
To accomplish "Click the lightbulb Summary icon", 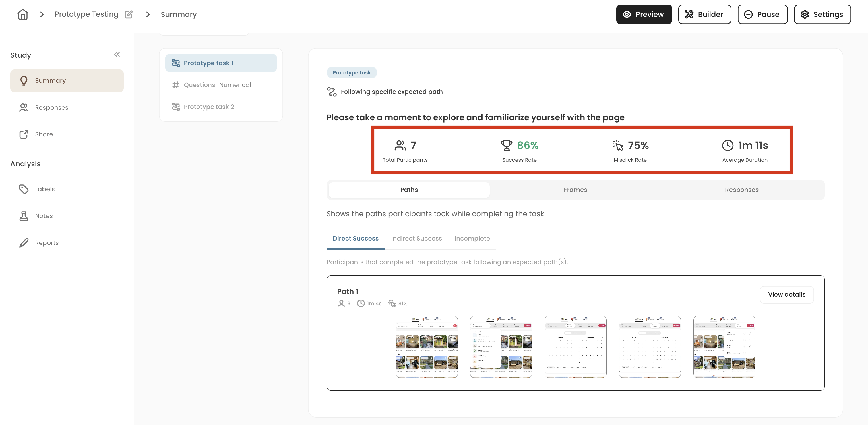I will click(24, 81).
